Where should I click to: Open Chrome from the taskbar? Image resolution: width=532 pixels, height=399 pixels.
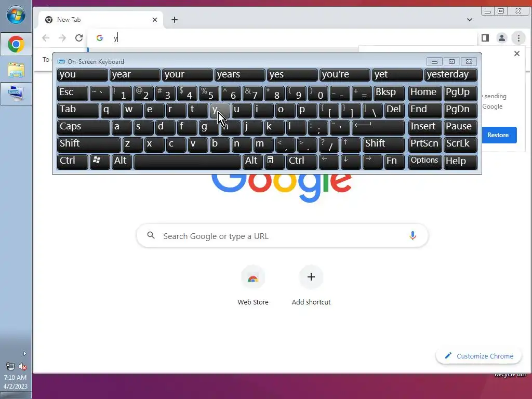(16, 45)
